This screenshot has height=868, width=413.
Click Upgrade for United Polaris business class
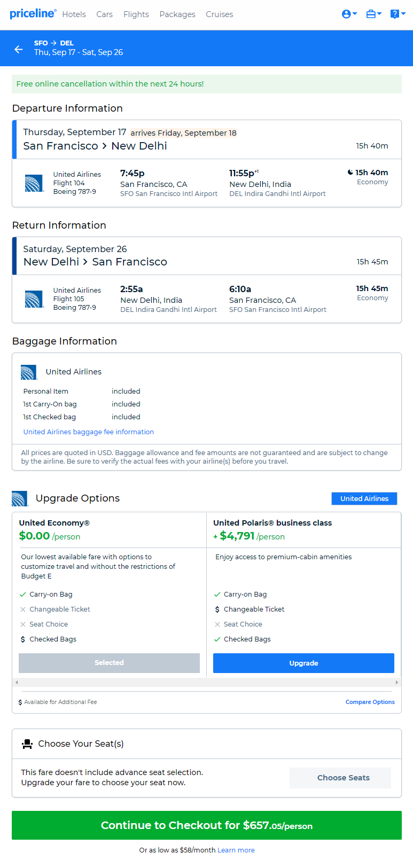point(303,663)
